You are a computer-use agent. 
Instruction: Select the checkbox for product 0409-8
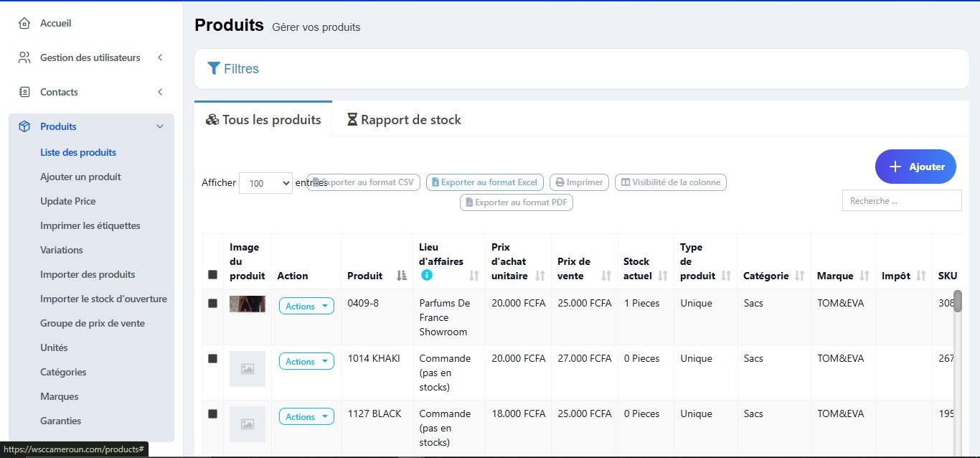pos(212,304)
